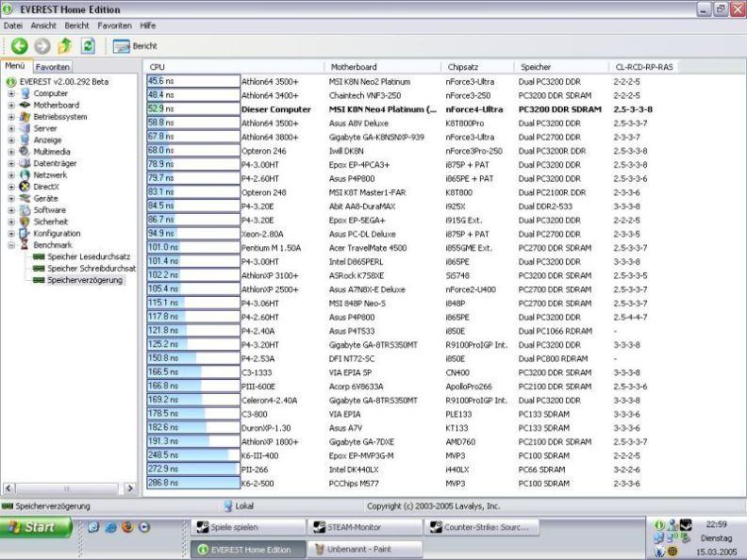This screenshot has height=560, width=747.
Task: Expand the Multimedia tree node
Action: coord(11,152)
